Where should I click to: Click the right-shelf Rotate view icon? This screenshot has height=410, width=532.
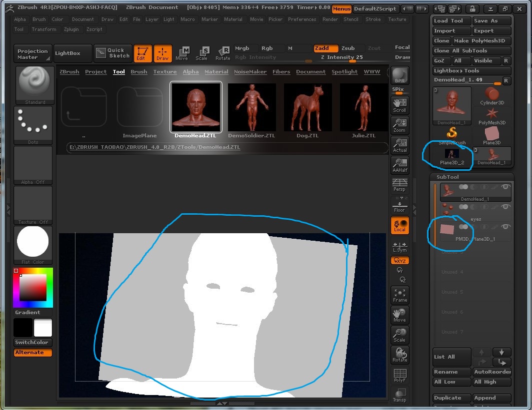[399, 355]
